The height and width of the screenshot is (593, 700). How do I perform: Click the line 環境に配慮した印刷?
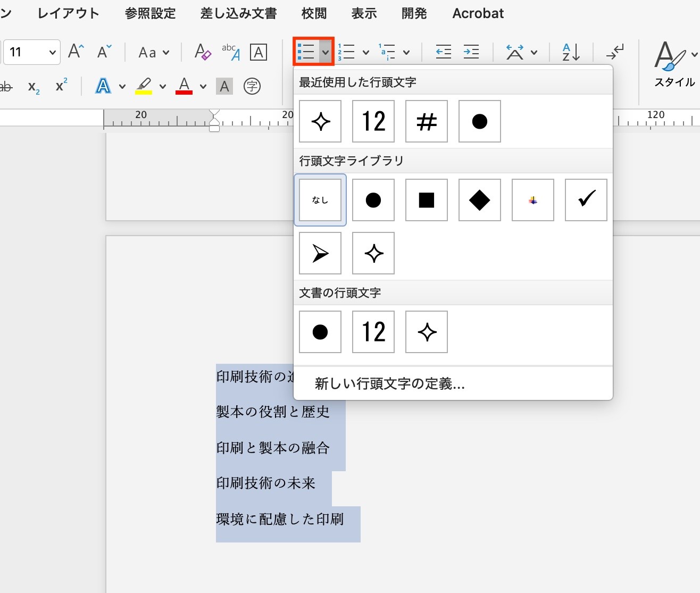click(x=280, y=519)
